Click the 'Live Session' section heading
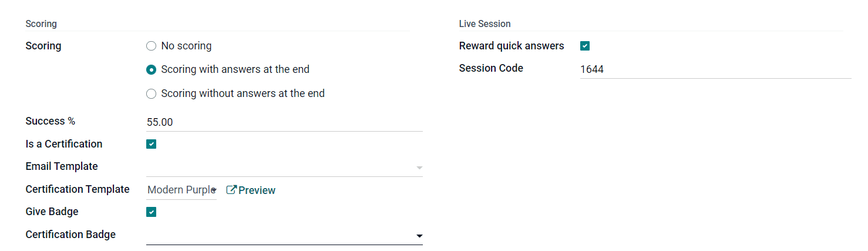Image resolution: width=868 pixels, height=251 pixels. 485,24
